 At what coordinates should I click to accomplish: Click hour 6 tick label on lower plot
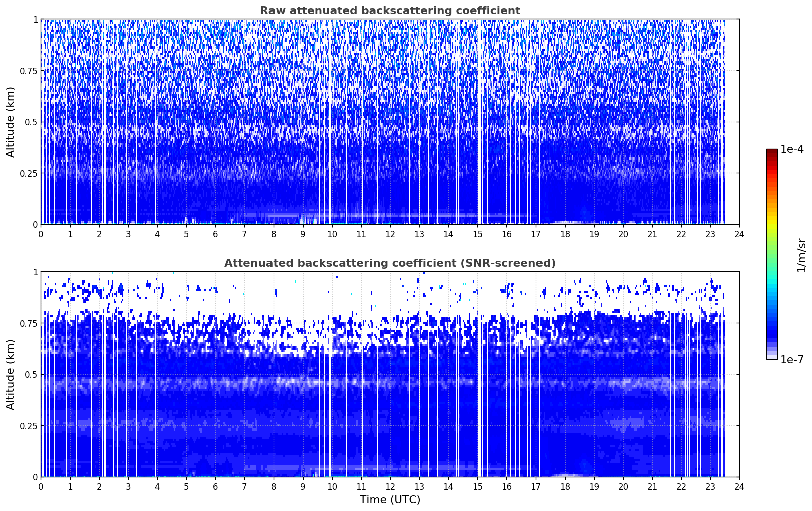click(215, 487)
